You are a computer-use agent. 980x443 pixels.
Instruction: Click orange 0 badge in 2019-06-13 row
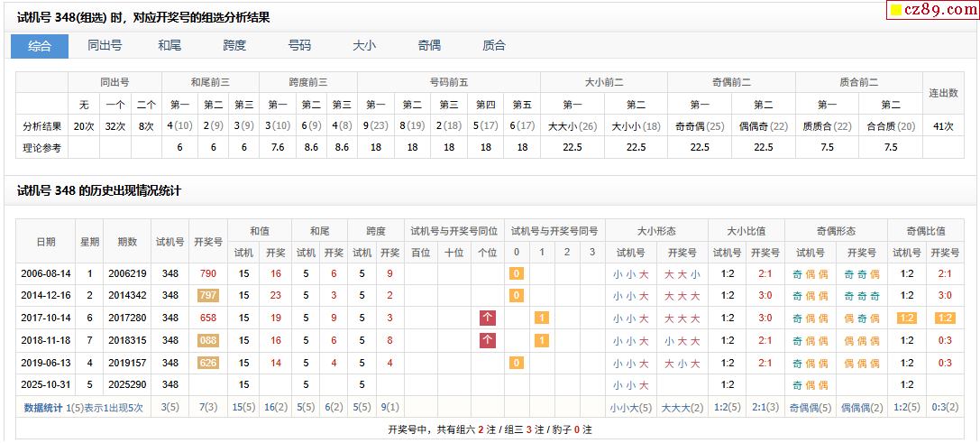tap(516, 363)
